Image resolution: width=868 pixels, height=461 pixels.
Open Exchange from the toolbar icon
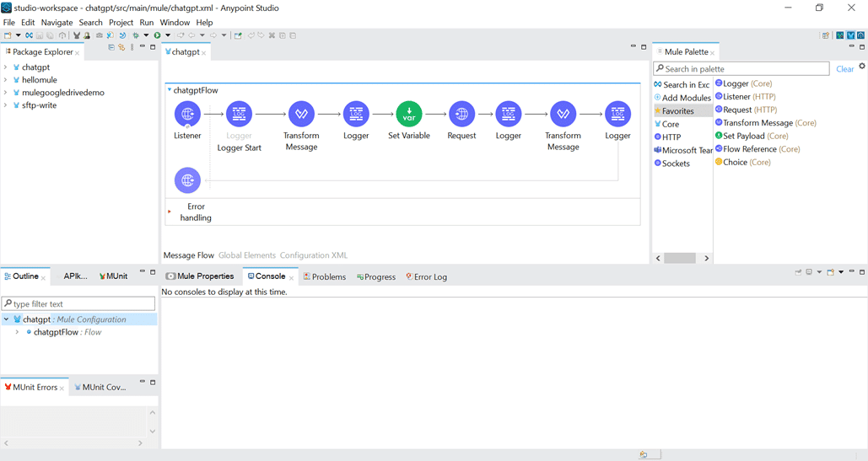coord(29,35)
